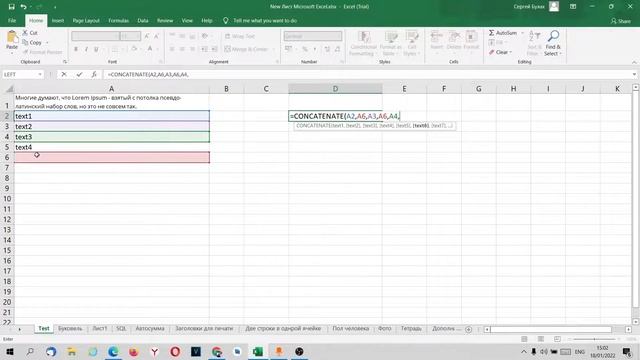Switch to the Insert ribbon tab
The width and height of the screenshot is (640, 360).
[58, 20]
